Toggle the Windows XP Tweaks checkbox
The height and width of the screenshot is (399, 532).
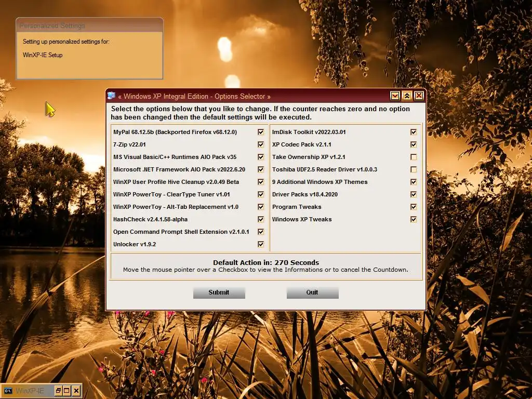click(413, 219)
